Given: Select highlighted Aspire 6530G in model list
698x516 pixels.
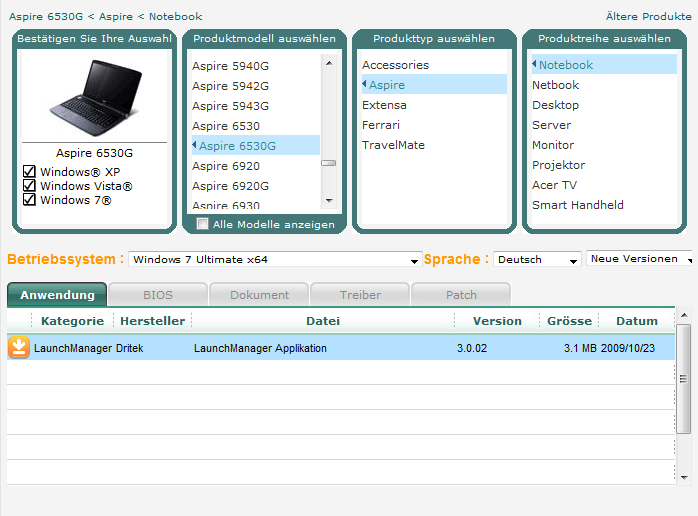Looking at the screenshot, I should point(256,145).
